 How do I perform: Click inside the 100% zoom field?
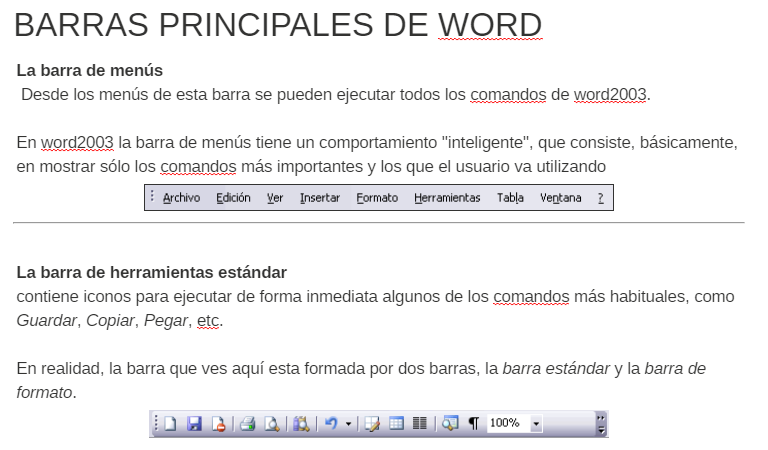(507, 424)
